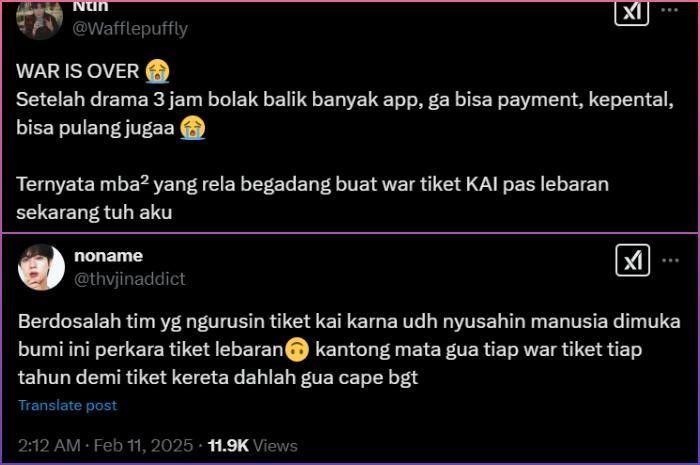Click the display name 'noname'
Image resolution: width=700 pixels, height=465 pixels.
pyautogui.click(x=108, y=256)
